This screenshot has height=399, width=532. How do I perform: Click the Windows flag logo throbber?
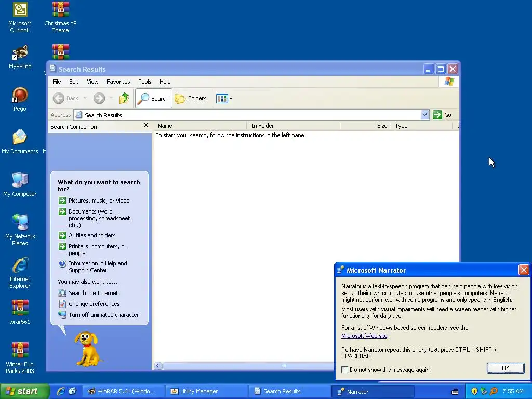coord(449,82)
